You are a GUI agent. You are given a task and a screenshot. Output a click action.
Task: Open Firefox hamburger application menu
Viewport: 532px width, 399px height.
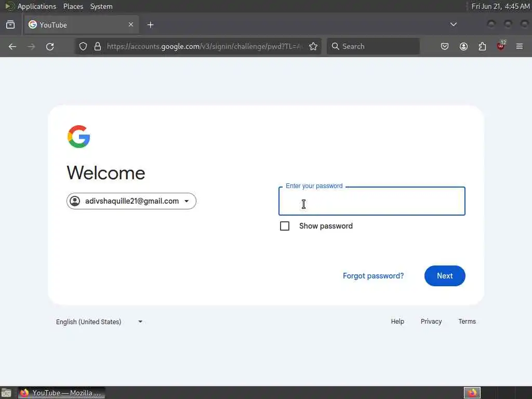tap(520, 46)
